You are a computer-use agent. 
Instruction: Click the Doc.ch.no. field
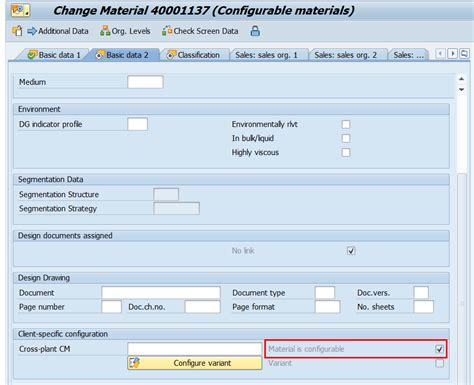(x=203, y=307)
